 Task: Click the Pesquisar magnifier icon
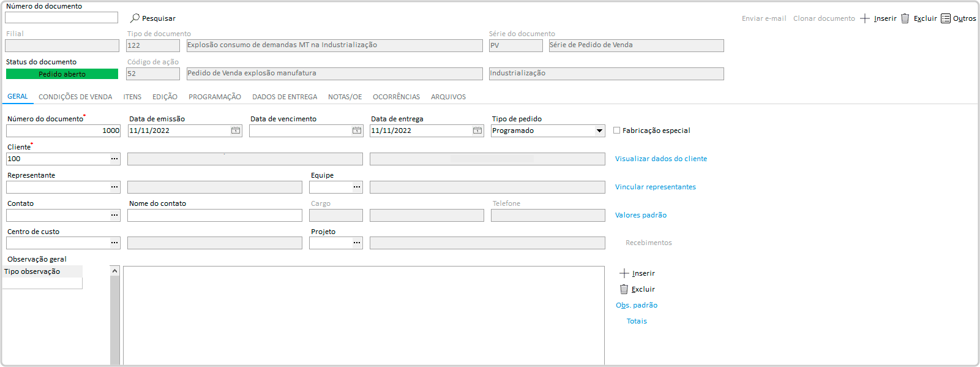(x=135, y=18)
